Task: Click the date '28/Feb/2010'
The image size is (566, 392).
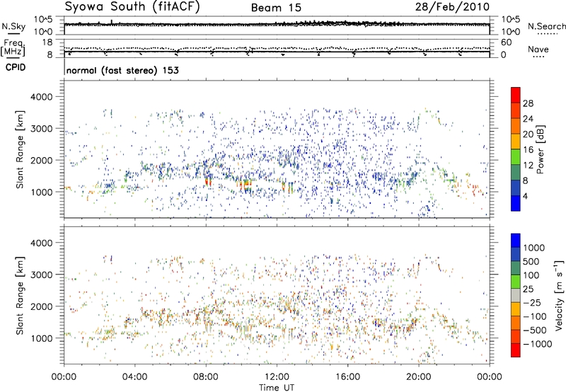Action: (452, 7)
